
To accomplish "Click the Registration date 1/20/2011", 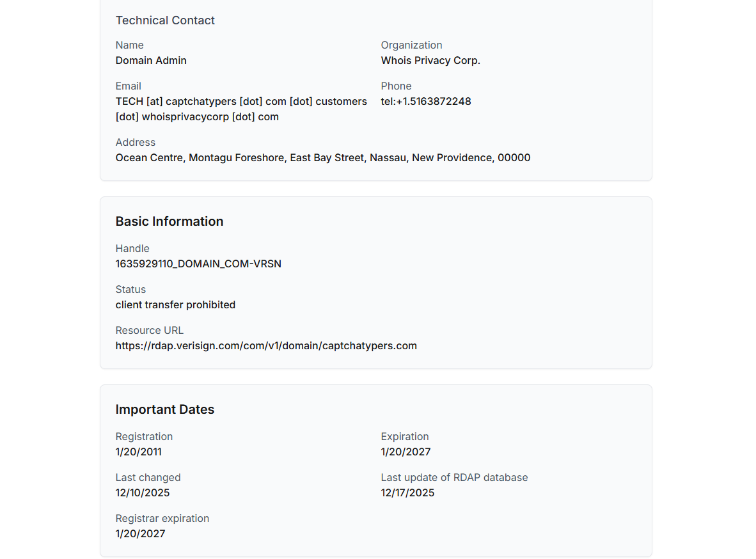I will pyautogui.click(x=139, y=452).
